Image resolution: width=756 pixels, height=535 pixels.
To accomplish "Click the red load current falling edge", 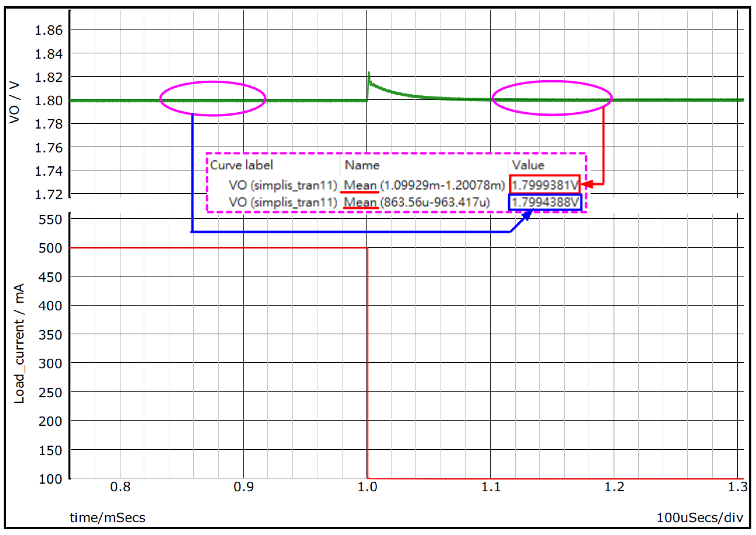I will (367, 362).
